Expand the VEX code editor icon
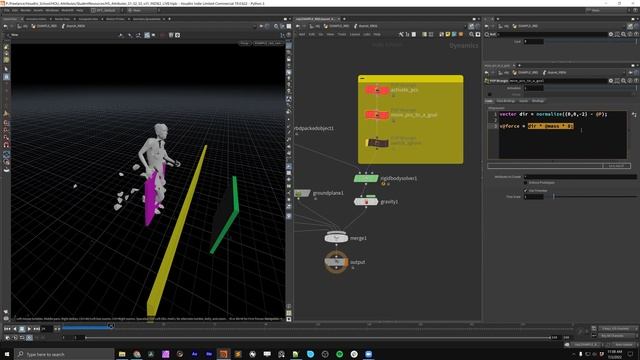This screenshot has width=640, height=360. pyautogui.click(x=634, y=115)
